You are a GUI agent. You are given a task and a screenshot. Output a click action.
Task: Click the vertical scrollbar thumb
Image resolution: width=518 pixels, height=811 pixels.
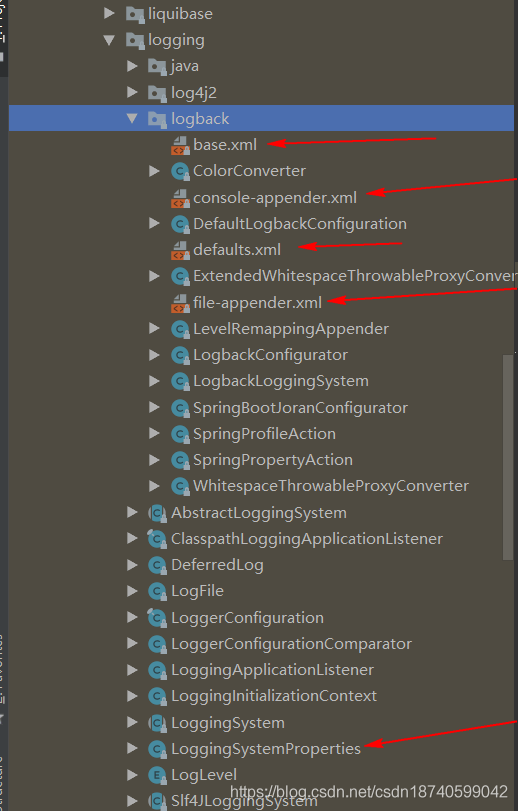coord(508,457)
